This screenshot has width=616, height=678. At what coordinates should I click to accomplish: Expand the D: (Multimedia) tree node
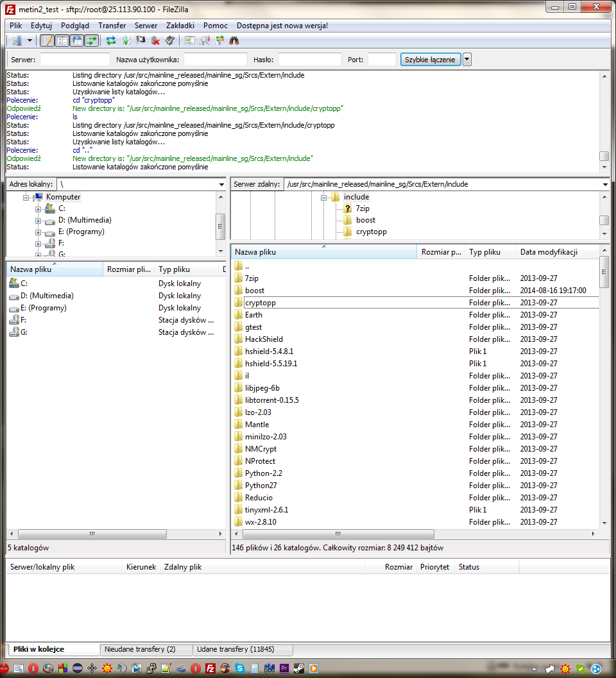(x=38, y=221)
